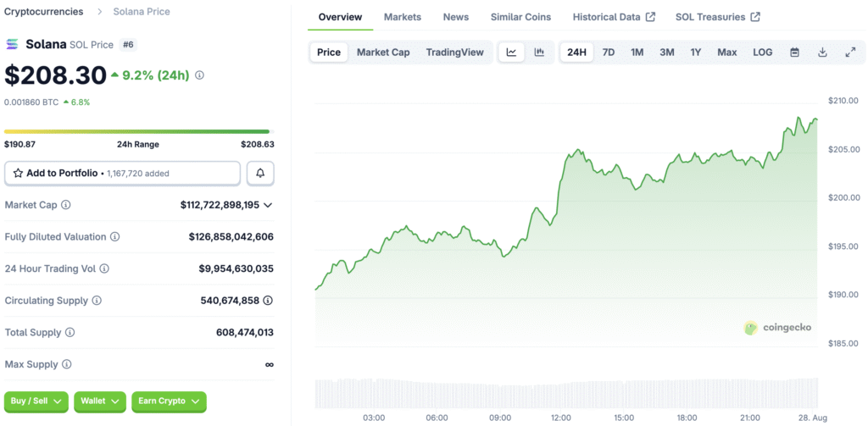
Task: Select the Max time range
Action: tap(726, 53)
